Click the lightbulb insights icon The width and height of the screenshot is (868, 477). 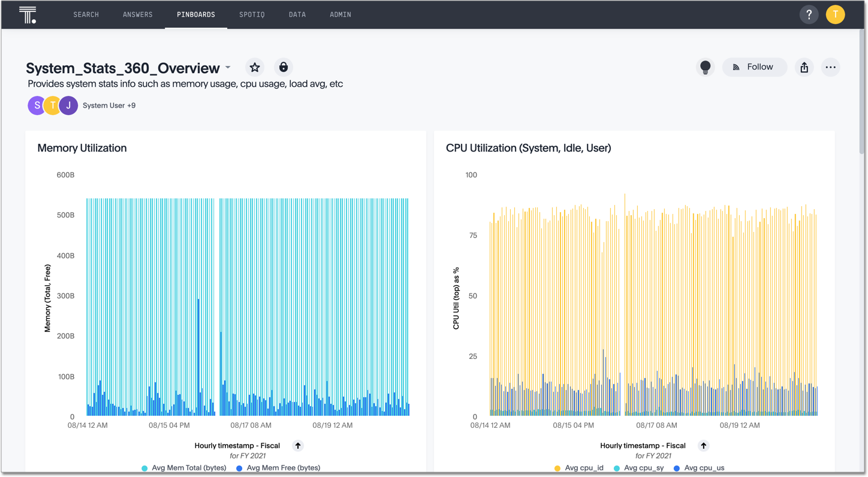[x=705, y=67]
